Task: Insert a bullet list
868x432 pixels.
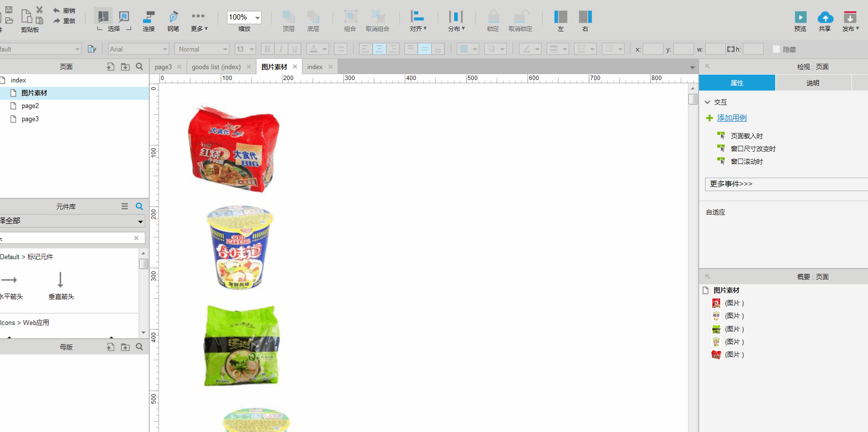Action: point(340,49)
